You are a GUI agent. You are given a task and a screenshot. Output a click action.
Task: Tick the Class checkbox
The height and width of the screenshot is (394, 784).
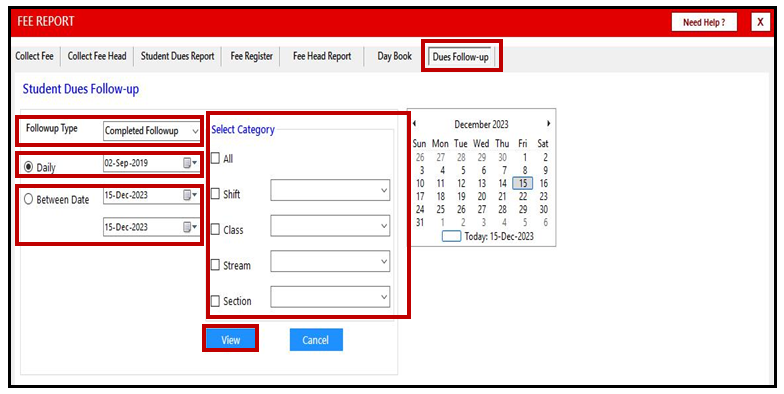tap(216, 230)
